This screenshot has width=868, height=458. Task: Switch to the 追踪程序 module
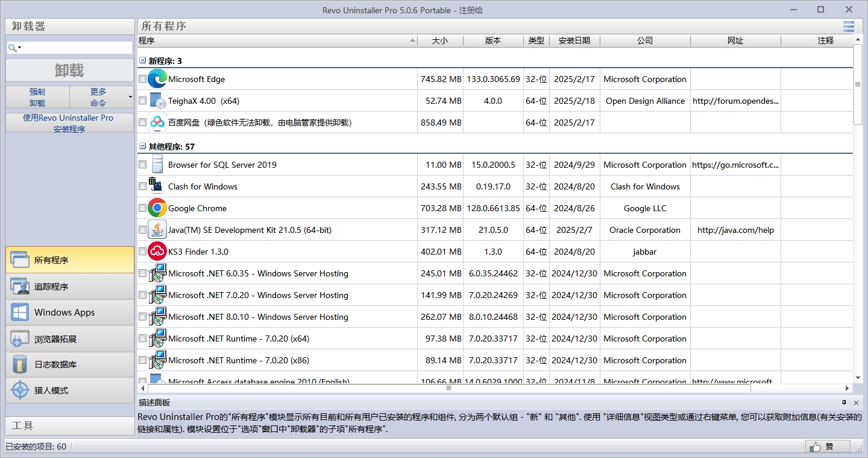pos(70,287)
